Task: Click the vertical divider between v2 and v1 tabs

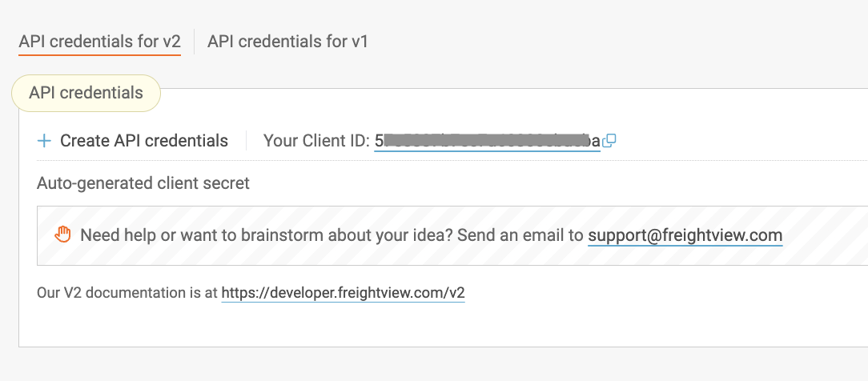Action: pos(194,42)
